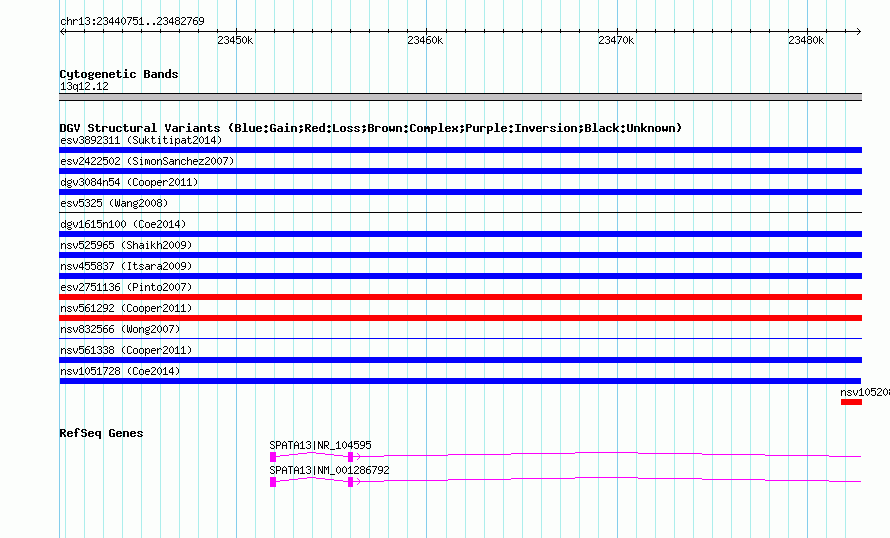This screenshot has width=890, height=538.
Task: Select the nsv832566 (Wong2007) label
Action: click(120, 329)
